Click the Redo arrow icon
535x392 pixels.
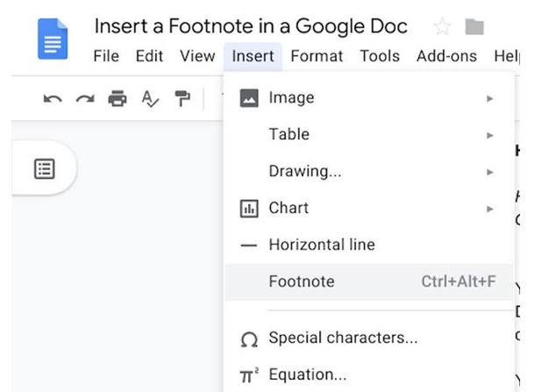click(x=84, y=99)
